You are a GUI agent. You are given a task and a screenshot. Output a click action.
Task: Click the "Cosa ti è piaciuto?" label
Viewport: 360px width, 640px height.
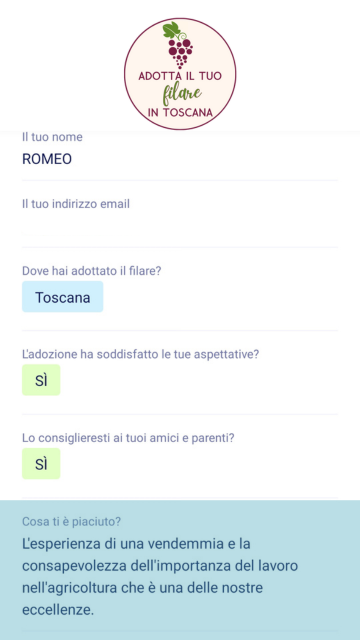[x=71, y=522]
